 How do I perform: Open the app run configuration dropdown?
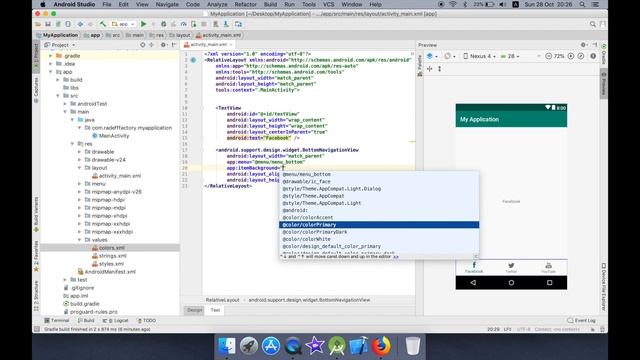(x=123, y=24)
